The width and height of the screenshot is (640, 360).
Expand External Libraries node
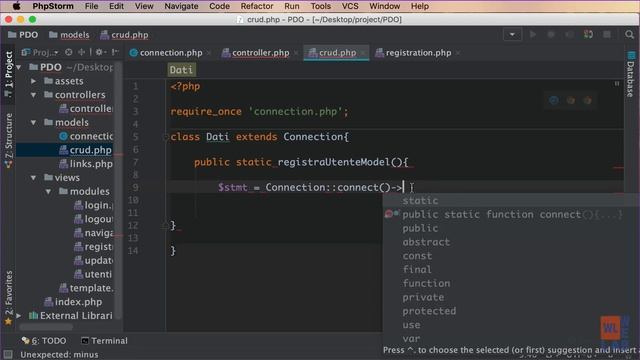[19, 316]
